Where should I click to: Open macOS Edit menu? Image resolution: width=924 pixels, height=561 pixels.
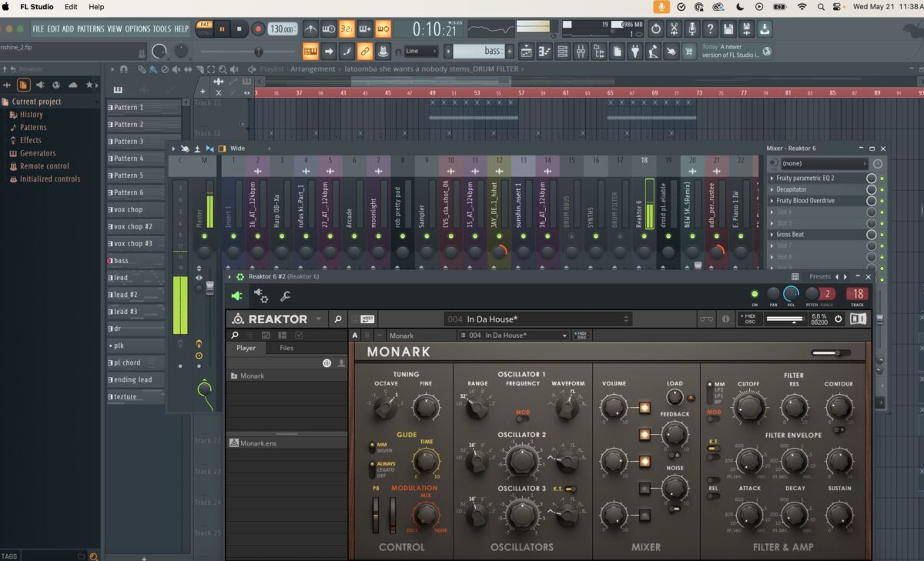coord(71,6)
